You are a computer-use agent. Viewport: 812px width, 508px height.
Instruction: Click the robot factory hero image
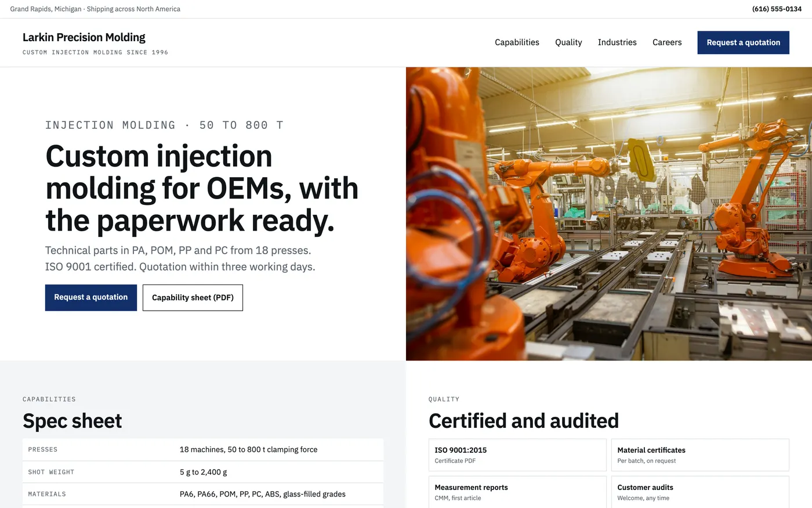click(609, 214)
